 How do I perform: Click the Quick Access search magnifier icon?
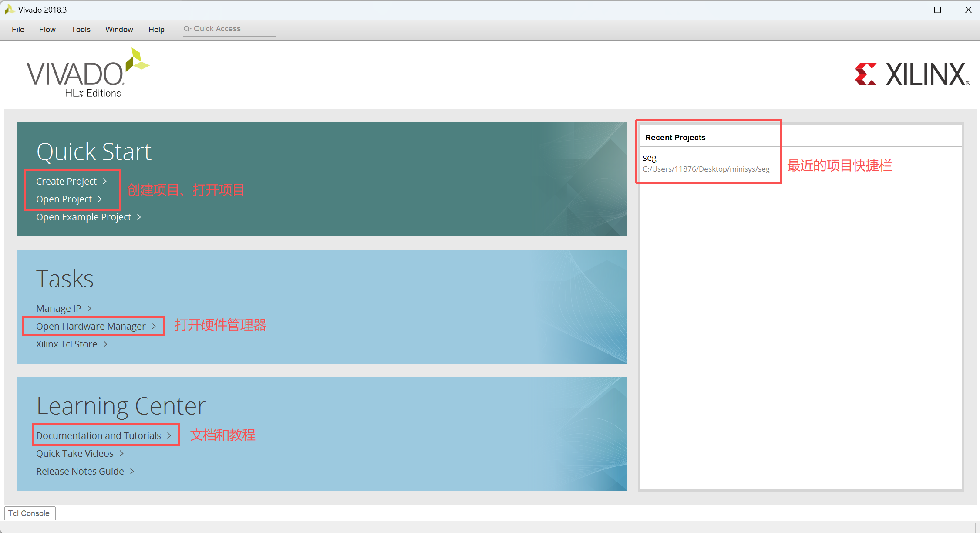coord(187,29)
